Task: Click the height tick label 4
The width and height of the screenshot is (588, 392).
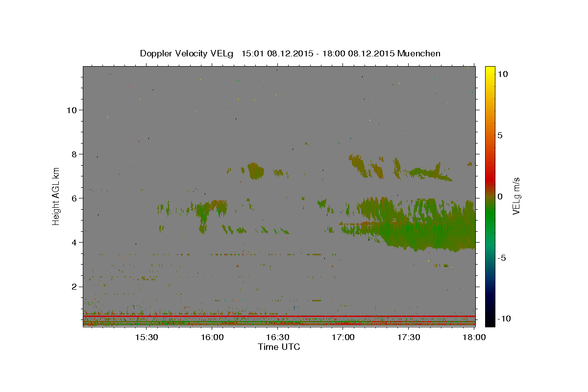Action: click(74, 243)
